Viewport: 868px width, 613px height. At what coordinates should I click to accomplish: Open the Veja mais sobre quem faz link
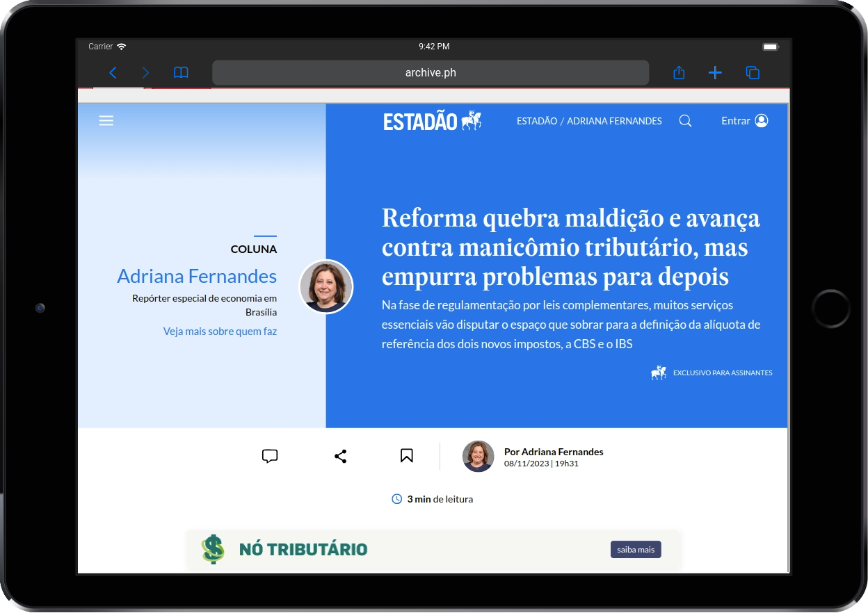tap(220, 331)
